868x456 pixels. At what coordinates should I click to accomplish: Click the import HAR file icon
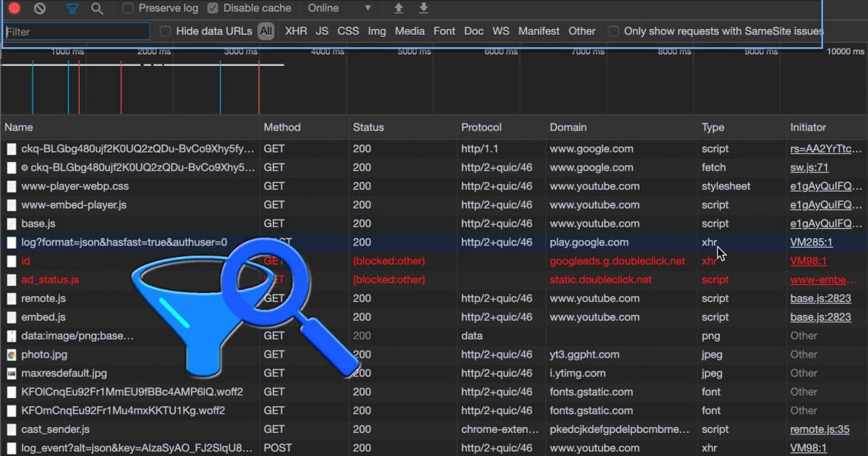tap(398, 8)
